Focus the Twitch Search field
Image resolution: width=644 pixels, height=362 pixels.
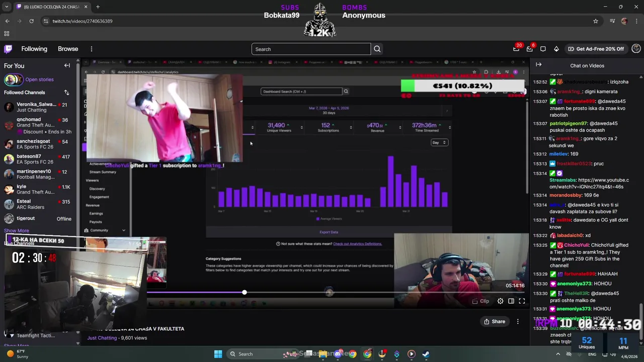point(311,49)
